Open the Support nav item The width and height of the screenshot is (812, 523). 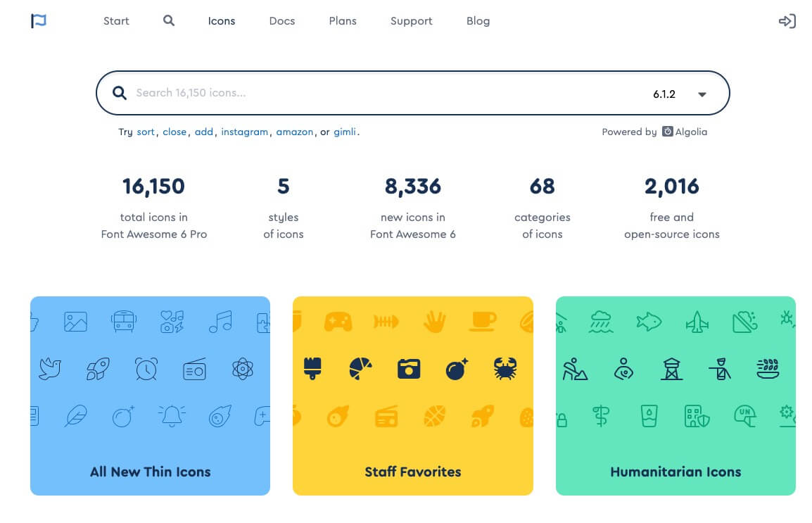point(411,21)
